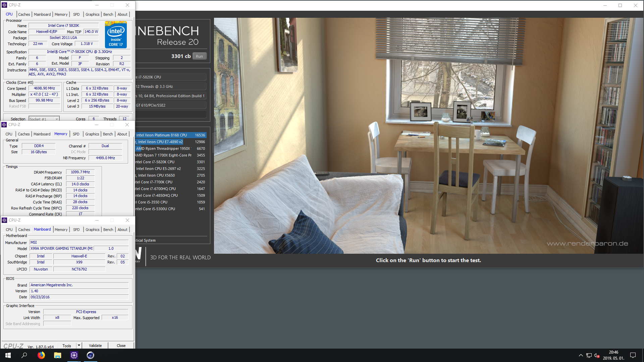Click Cinebench Run button
The height and width of the screenshot is (362, 644).
199,56
